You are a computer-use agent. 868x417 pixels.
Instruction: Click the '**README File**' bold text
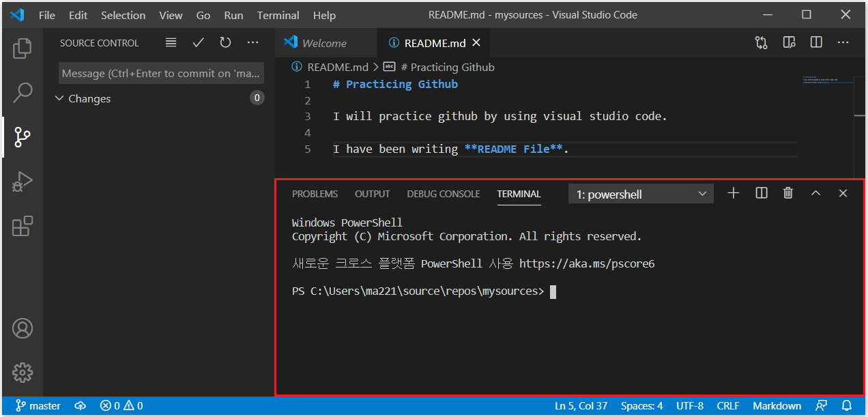(515, 149)
